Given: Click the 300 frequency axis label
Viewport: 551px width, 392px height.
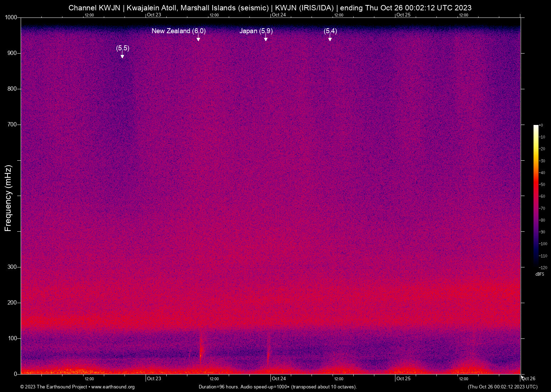Looking at the screenshot, I should click(x=12, y=267).
